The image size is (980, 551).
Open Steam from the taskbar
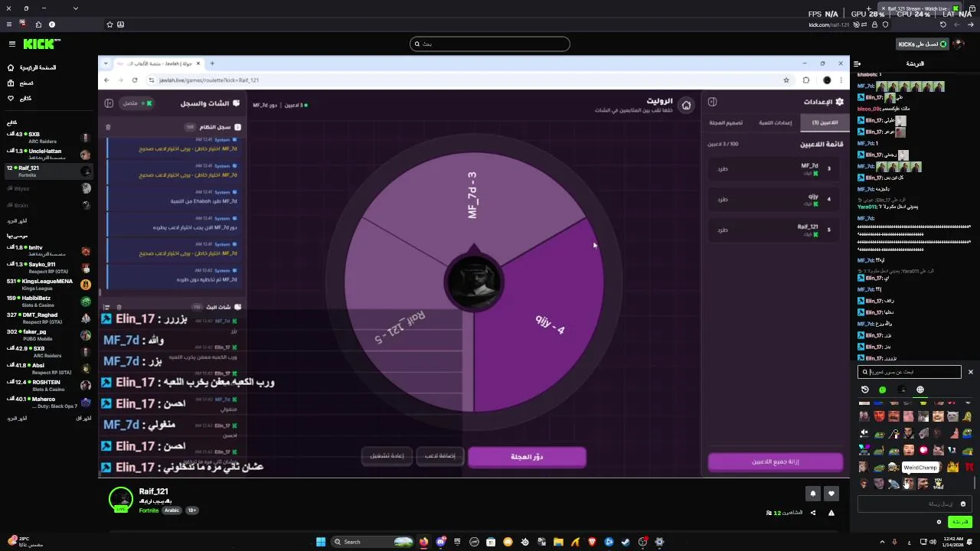click(x=626, y=542)
